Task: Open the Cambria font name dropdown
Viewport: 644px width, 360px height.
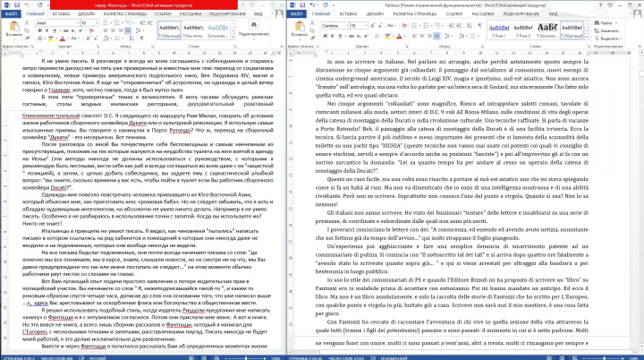Action: pos(347,26)
